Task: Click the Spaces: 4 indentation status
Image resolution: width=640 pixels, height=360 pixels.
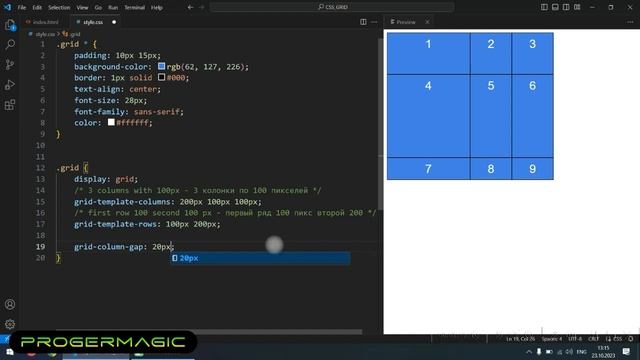Action: pos(551,339)
